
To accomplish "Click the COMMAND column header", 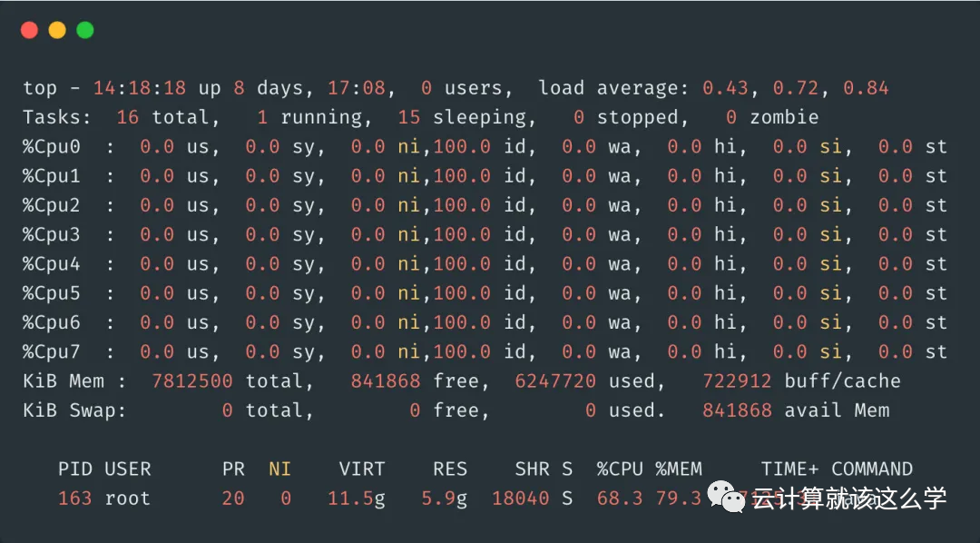I will click(872, 469).
